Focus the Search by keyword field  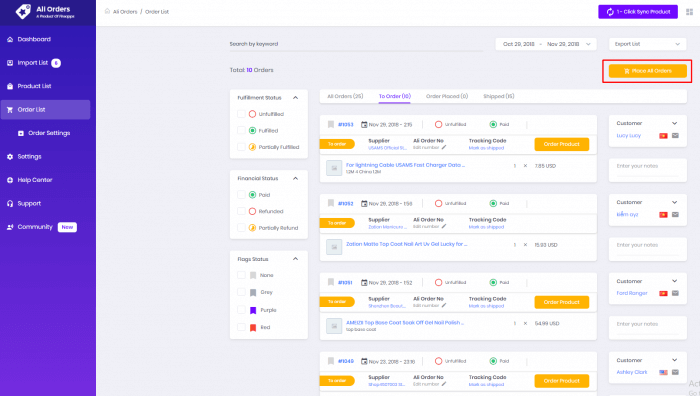tap(356, 44)
